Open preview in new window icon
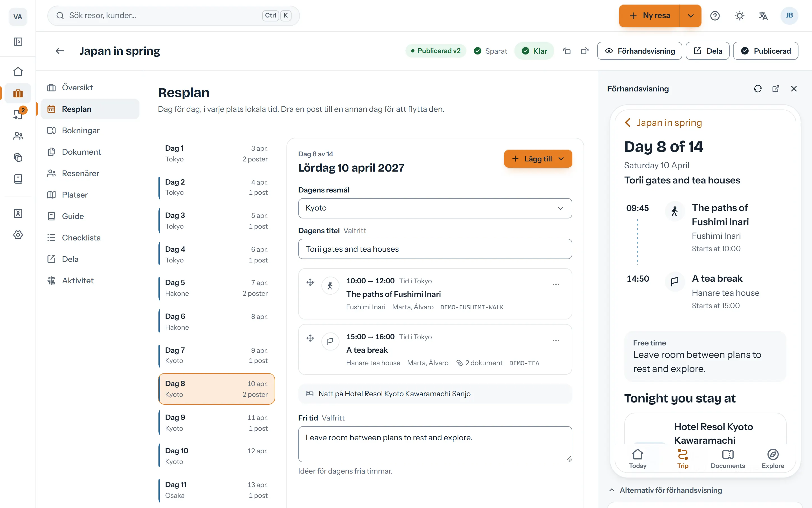The width and height of the screenshot is (812, 508). click(x=776, y=89)
